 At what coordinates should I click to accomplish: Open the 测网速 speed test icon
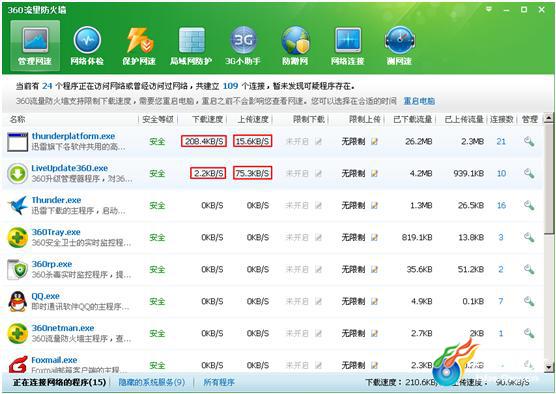(x=400, y=46)
